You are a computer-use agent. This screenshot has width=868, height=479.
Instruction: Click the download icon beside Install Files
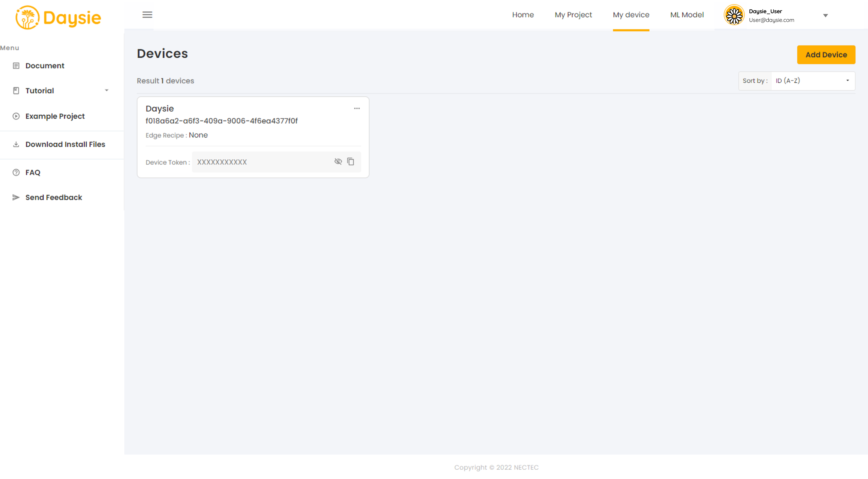[16, 144]
